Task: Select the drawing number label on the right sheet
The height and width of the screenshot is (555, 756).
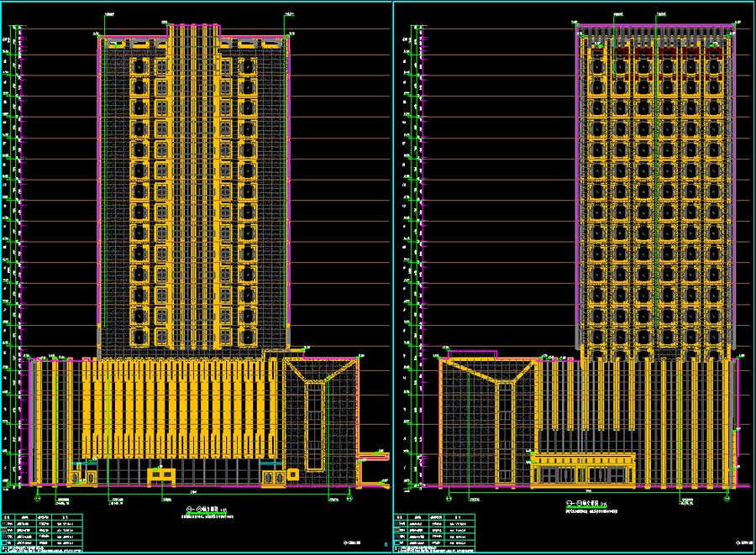Action: click(744, 543)
